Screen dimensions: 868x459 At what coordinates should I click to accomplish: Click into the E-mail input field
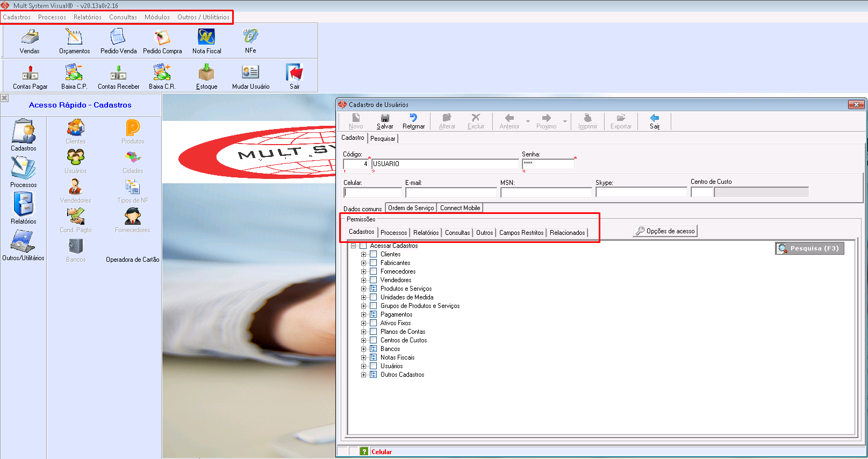[x=451, y=192]
